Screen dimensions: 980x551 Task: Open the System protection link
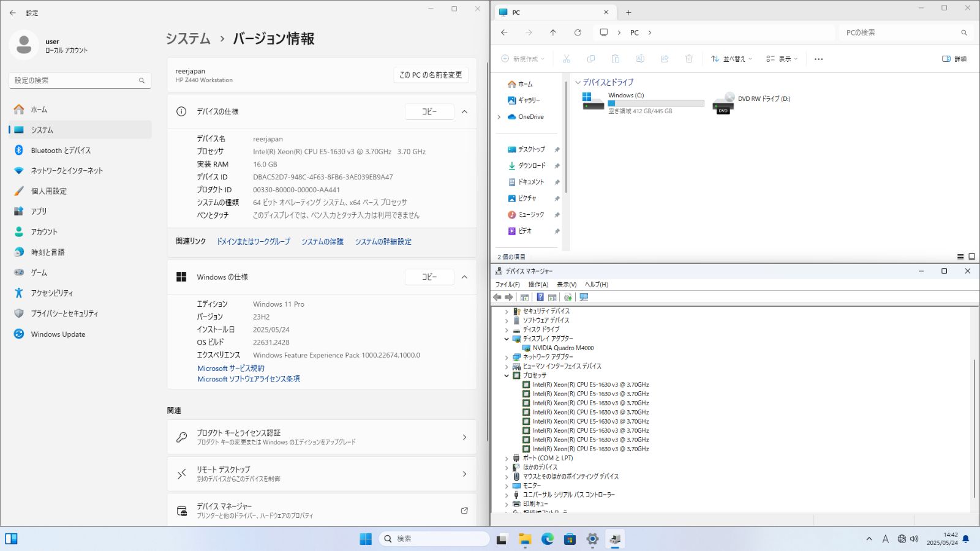(x=322, y=242)
